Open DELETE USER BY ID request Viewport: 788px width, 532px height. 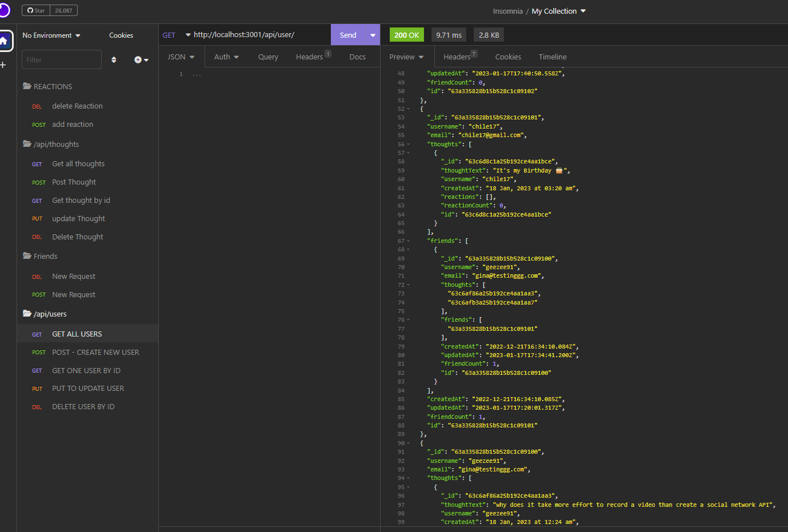[88, 407]
